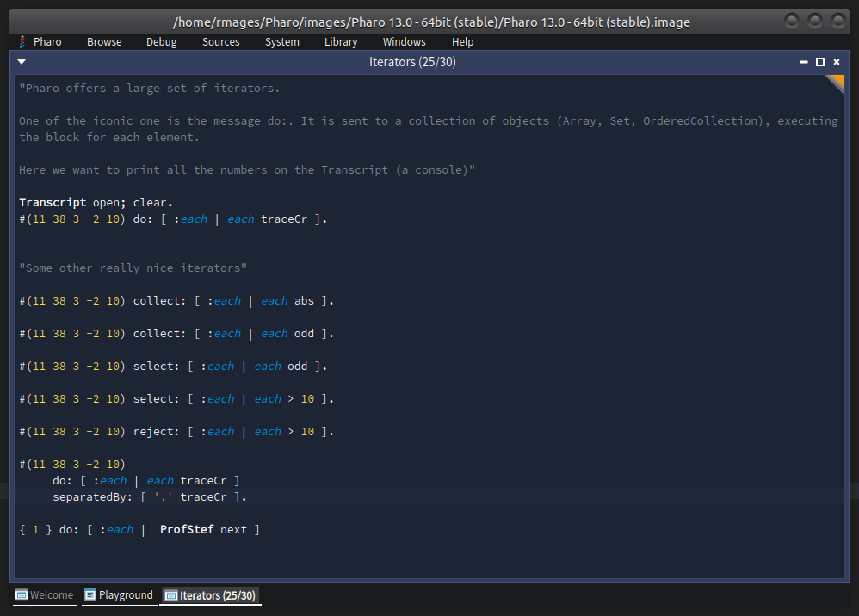Click the comment "Pharo offers a large set of iterators."
Image resolution: width=859 pixels, height=616 pixels.
[x=150, y=88]
